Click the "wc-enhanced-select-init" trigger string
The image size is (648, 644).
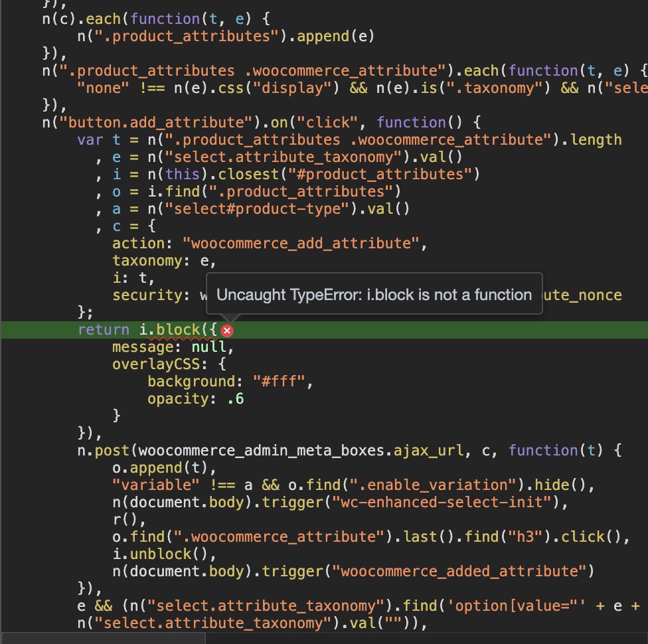[x=442, y=502]
